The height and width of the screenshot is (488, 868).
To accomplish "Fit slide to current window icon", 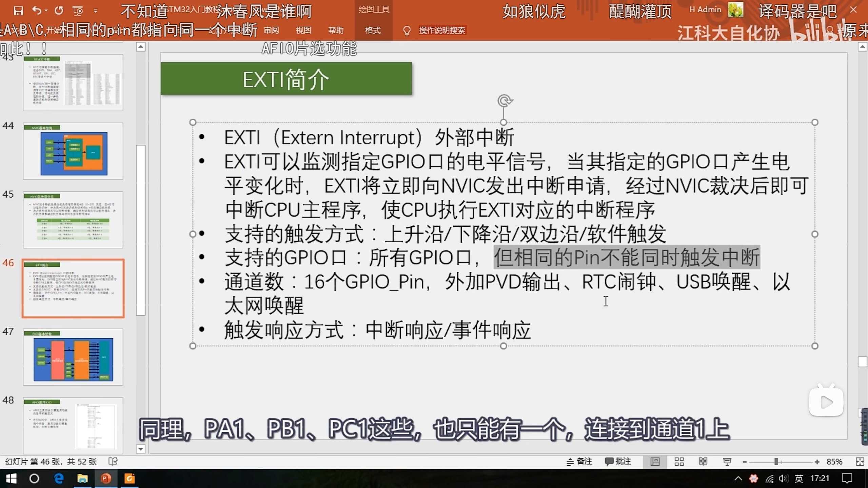I will tap(860, 462).
